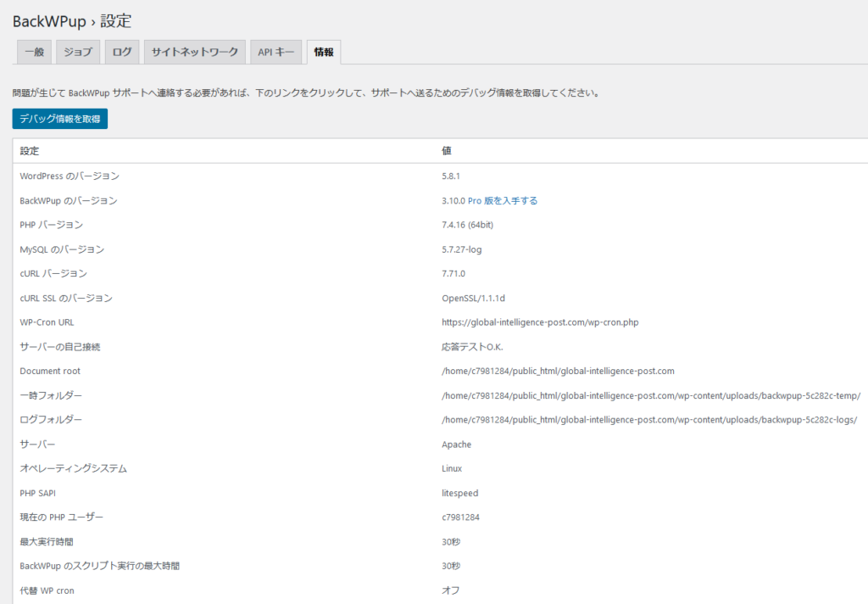Image resolution: width=868 pixels, height=604 pixels.
Task: Click the cURL バージョン label
Action: (53, 274)
